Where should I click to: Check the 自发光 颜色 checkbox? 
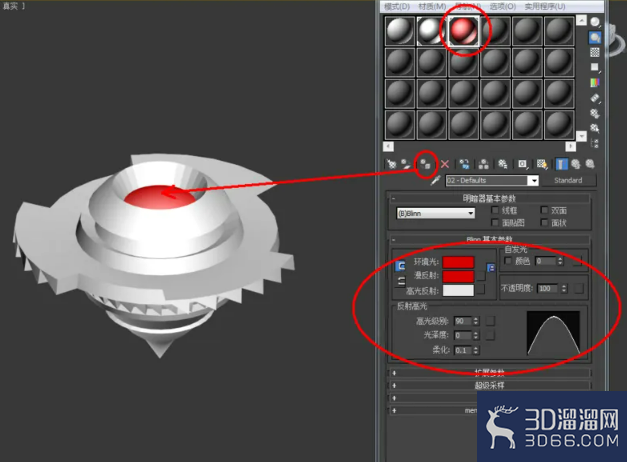(x=508, y=261)
